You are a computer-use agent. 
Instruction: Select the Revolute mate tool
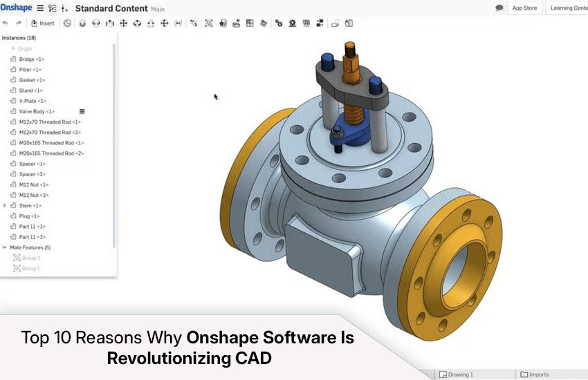click(96, 23)
